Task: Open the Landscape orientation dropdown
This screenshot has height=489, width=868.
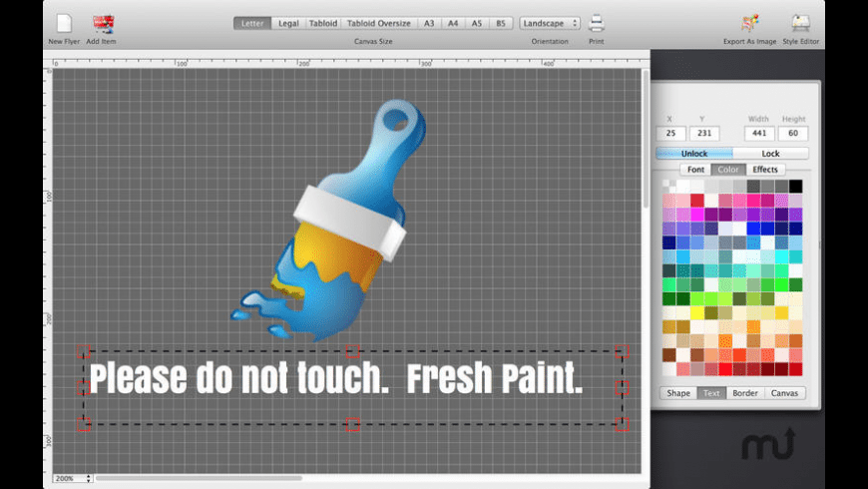Action: [550, 23]
